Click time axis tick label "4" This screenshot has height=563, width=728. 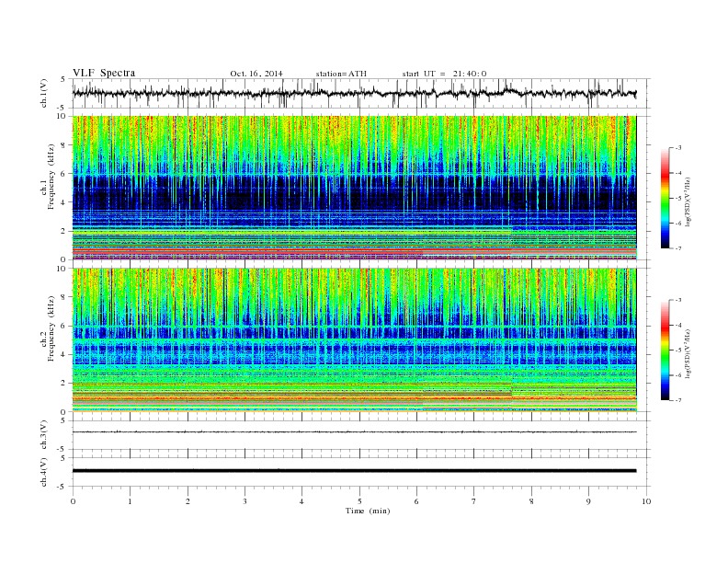[x=301, y=501]
